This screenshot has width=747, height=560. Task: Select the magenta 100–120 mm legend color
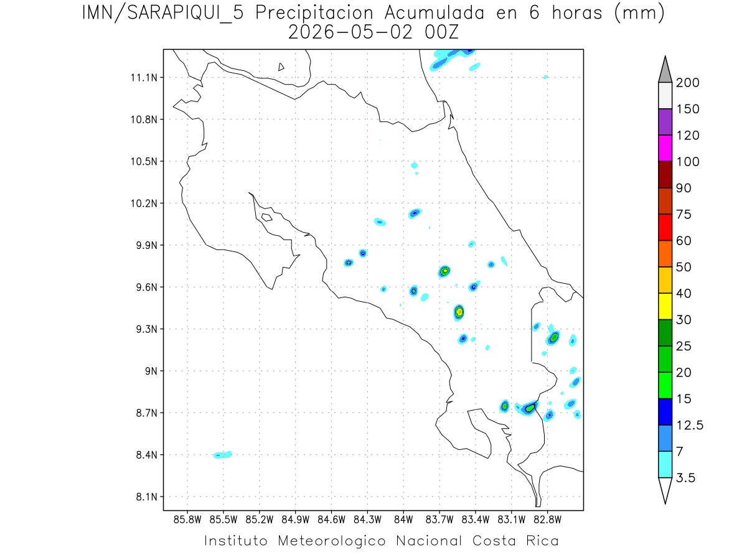[x=665, y=148]
